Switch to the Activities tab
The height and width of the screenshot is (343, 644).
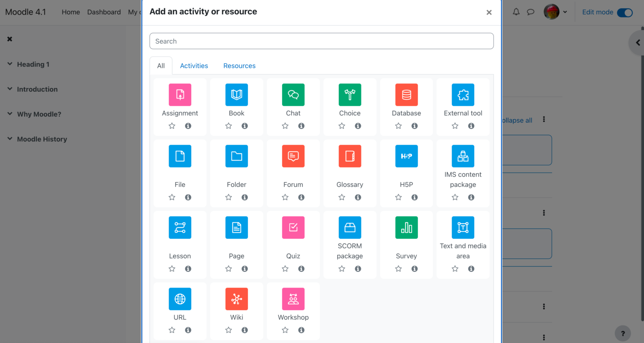pos(194,66)
